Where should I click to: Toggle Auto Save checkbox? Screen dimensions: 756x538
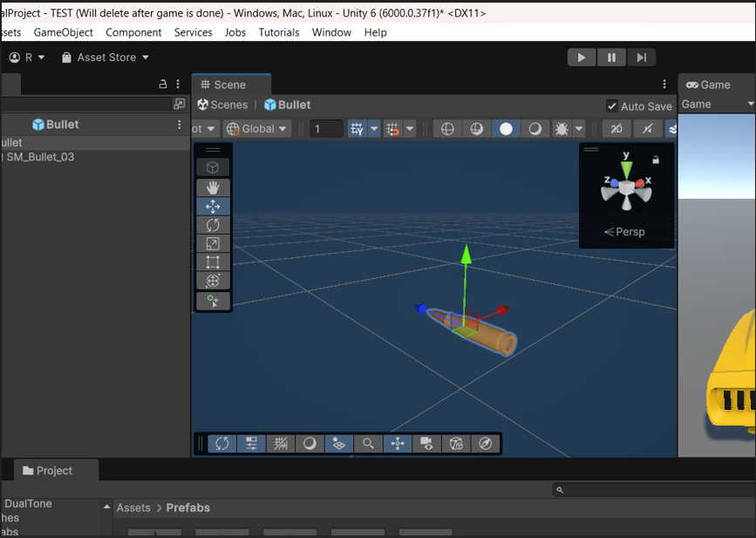[x=612, y=106]
